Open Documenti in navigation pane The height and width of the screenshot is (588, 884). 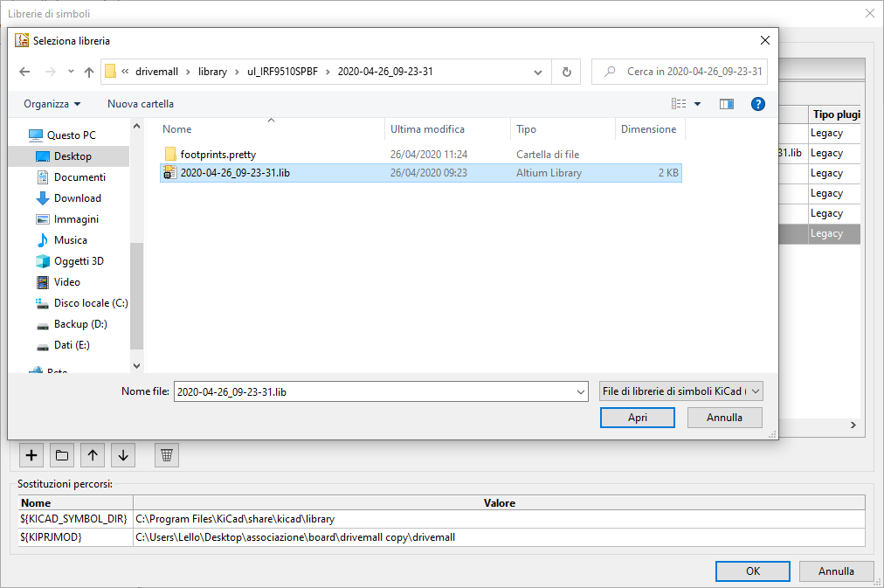tap(79, 177)
